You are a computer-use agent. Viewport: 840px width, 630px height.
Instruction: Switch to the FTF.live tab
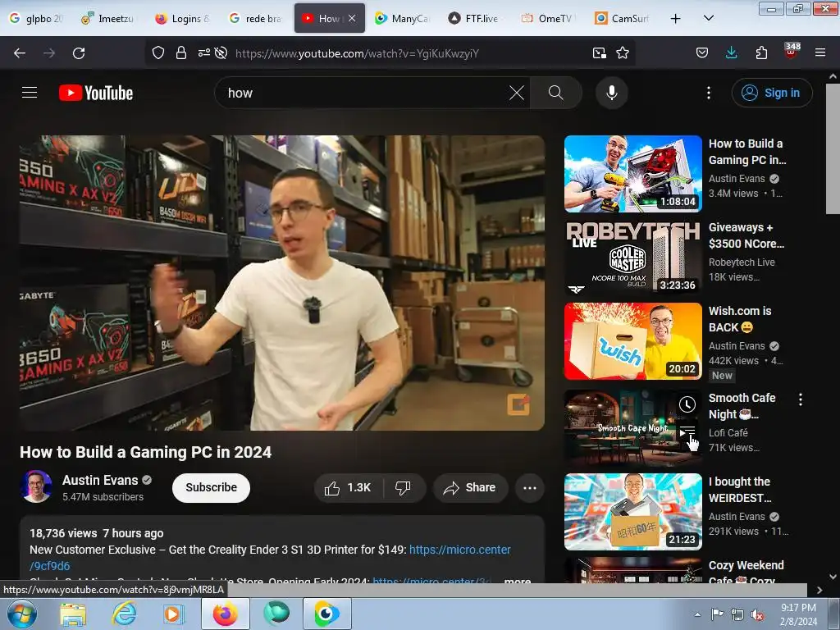point(476,18)
